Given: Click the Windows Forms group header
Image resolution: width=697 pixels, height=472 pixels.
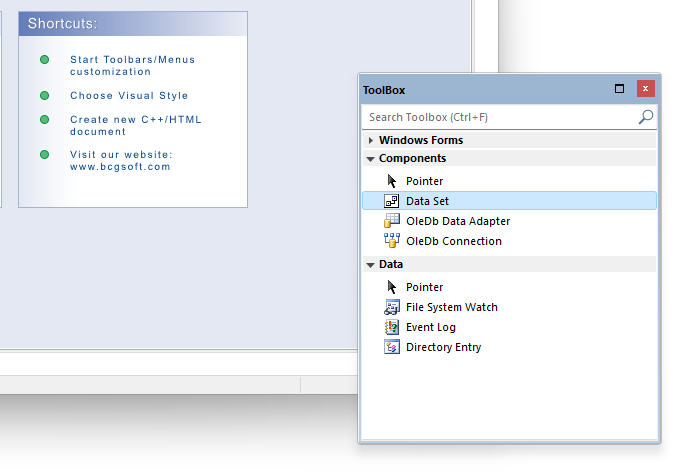Looking at the screenshot, I should tap(509, 140).
